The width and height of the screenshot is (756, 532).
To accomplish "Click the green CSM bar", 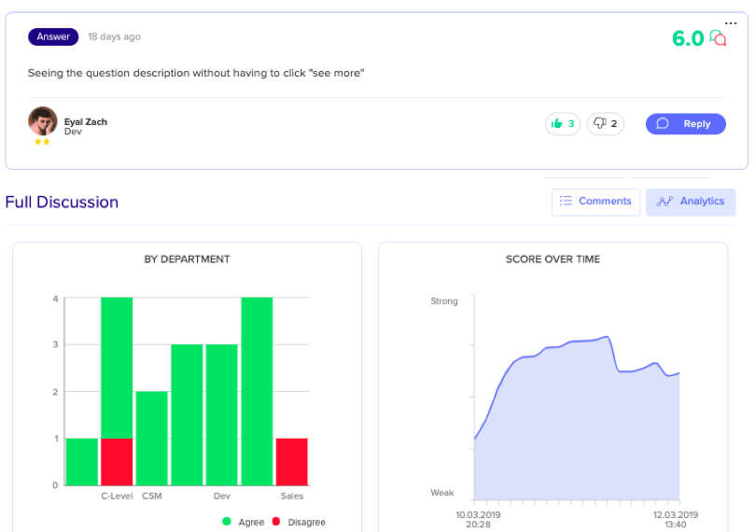I will (x=152, y=438).
